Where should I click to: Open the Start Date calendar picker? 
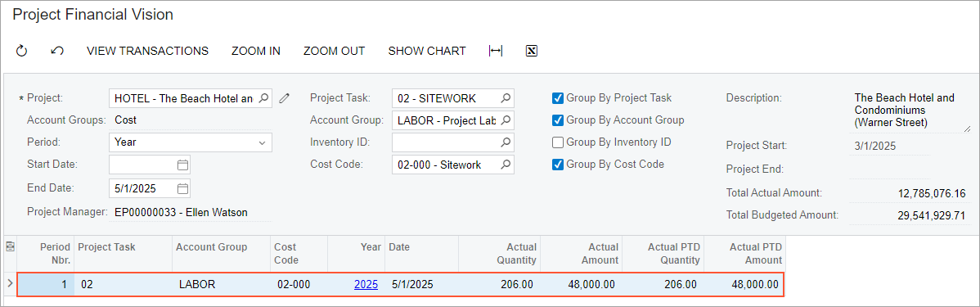pyautogui.click(x=182, y=165)
